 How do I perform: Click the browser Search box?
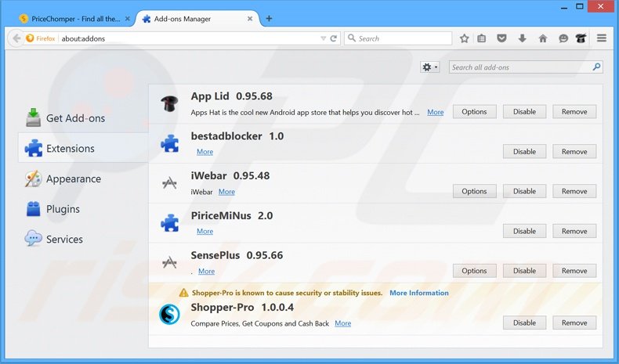pos(398,38)
